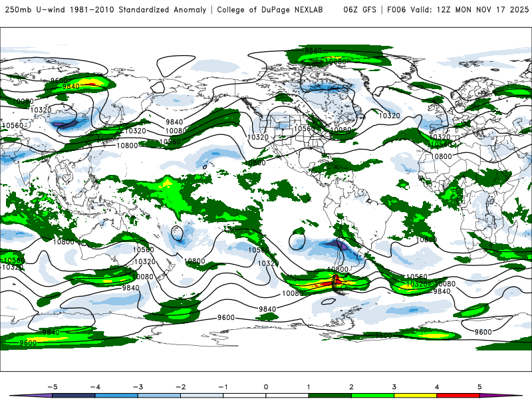Viewport: 532px width, 399px height.
Task: Click the '9600' contour label in the South Pacific
Action: pyautogui.click(x=226, y=318)
